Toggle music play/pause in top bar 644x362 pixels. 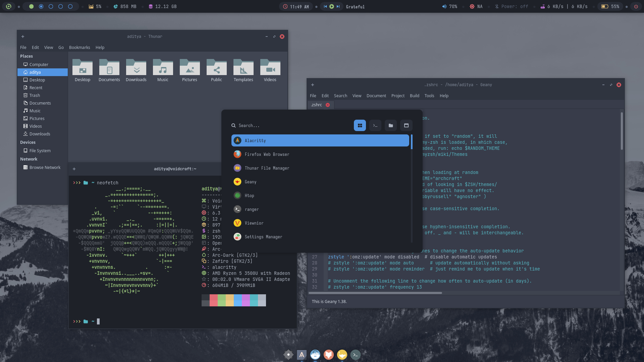(x=331, y=6)
